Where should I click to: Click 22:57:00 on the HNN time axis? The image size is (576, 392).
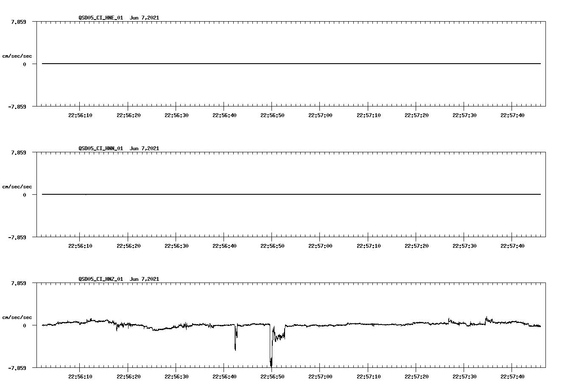[320, 246]
